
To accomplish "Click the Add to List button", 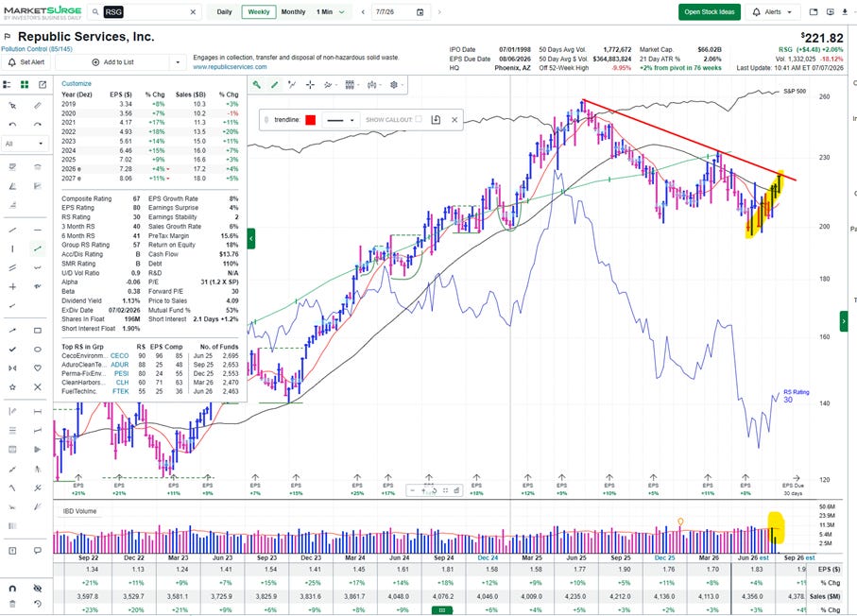I will click(112, 62).
